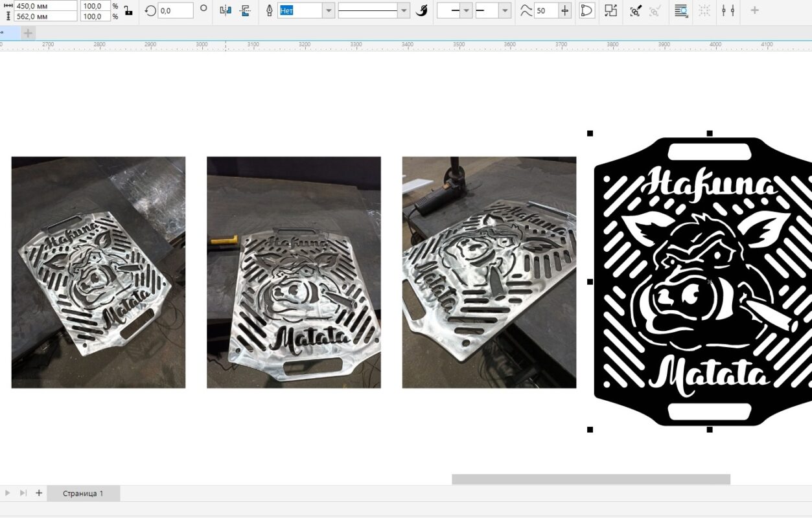Image resolution: width=812 pixels, height=518 pixels.
Task: Click the plus at toolbar's right end
Action: pyautogui.click(x=754, y=10)
